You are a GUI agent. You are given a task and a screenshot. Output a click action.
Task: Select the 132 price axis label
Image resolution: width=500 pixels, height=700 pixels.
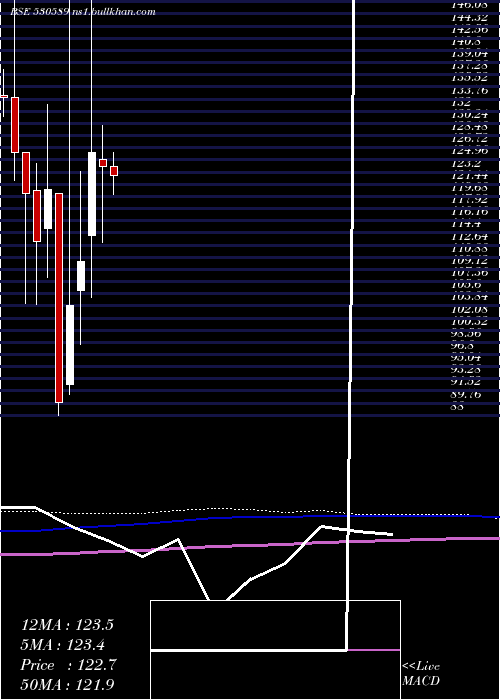click(x=461, y=102)
